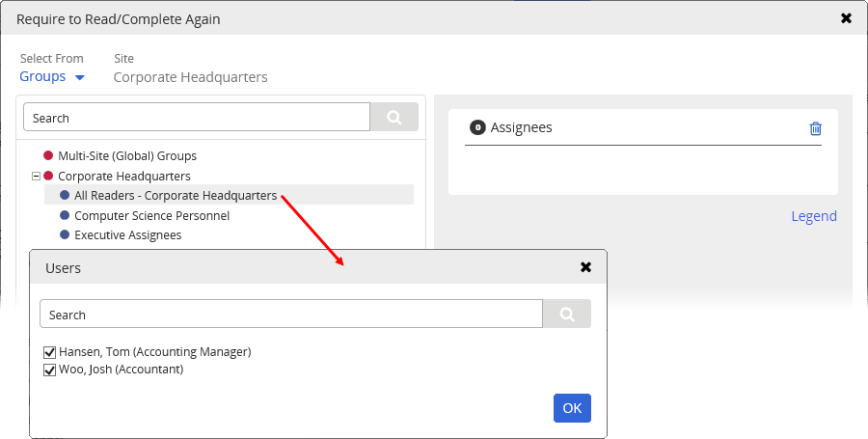Confirm user selection with OK button
Screen dimensions: 868x439
pos(572,408)
